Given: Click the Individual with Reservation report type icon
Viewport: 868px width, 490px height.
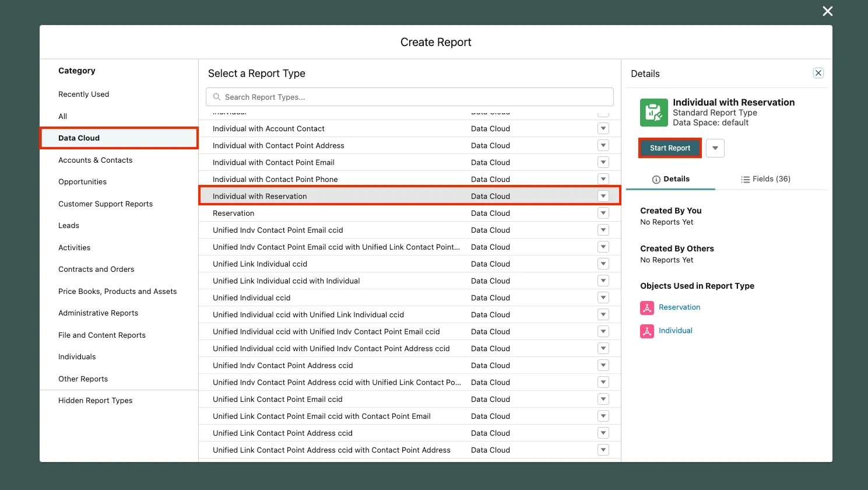Looking at the screenshot, I should (653, 113).
